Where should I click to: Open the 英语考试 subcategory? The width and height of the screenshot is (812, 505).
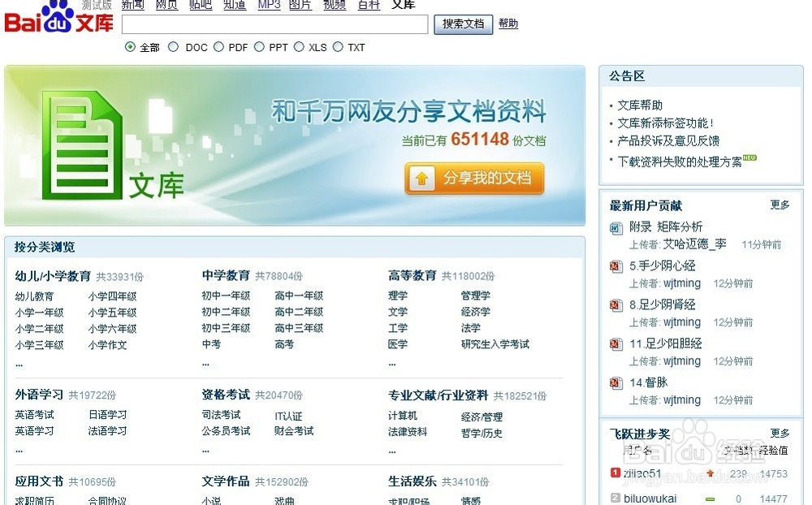(x=34, y=415)
